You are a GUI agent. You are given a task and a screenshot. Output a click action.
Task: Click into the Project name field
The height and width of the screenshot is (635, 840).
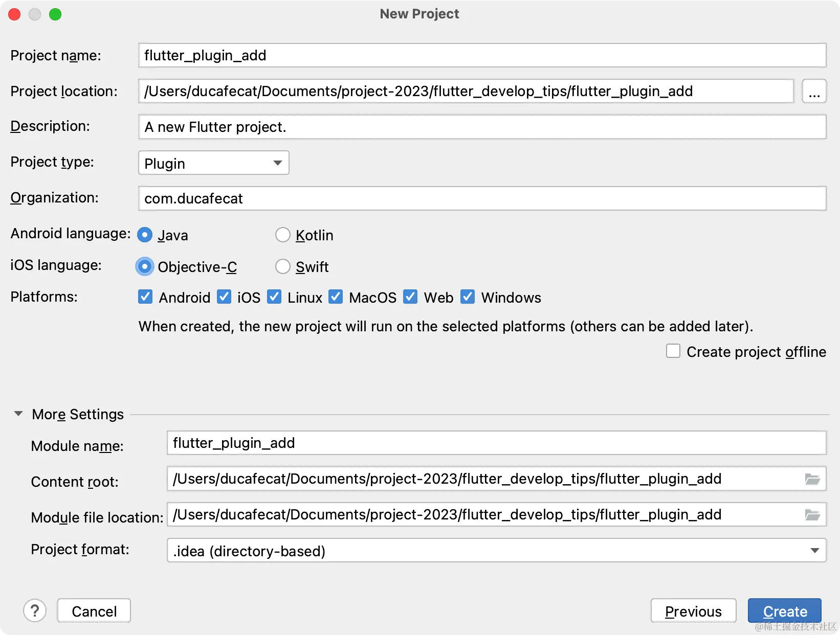point(482,56)
